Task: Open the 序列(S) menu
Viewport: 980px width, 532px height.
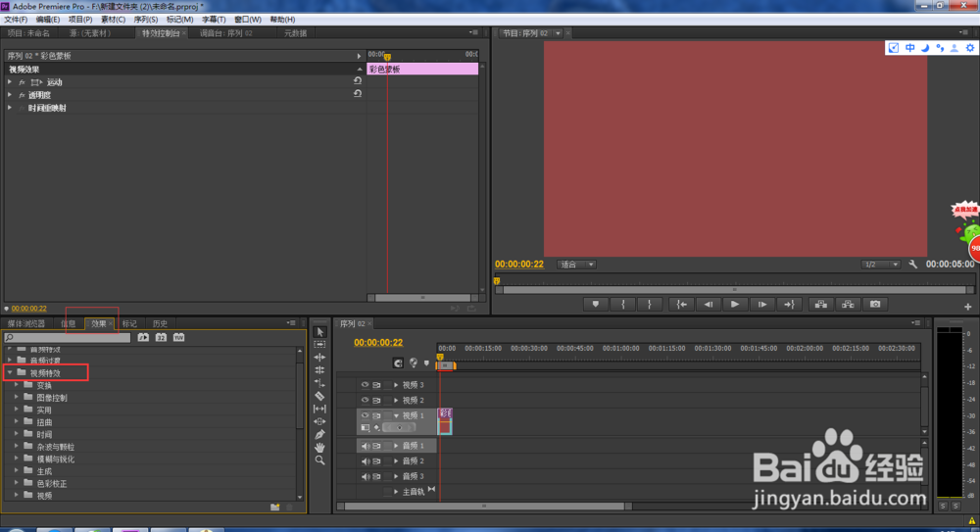Action: [146, 20]
